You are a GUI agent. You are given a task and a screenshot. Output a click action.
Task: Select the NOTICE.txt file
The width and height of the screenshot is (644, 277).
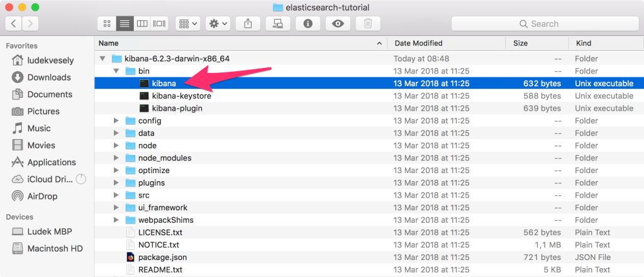point(369,244)
